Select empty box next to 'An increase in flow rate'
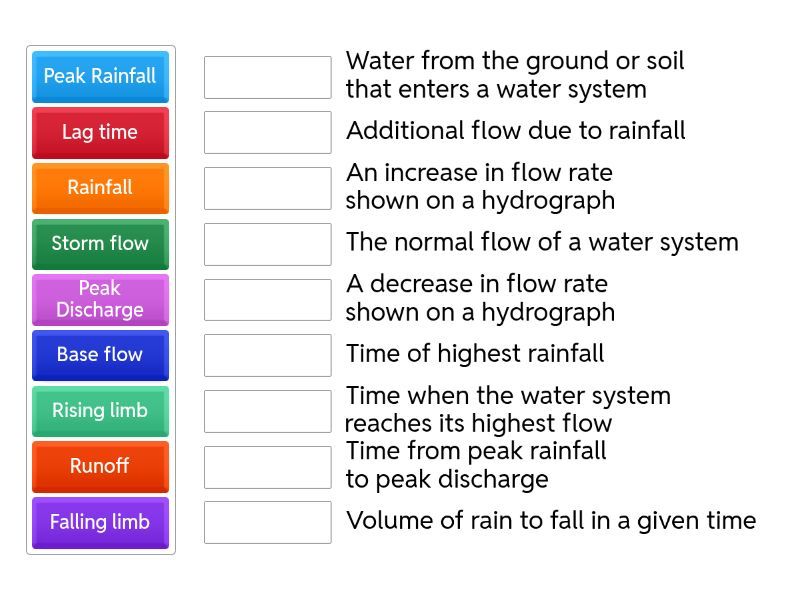 pyautogui.click(x=267, y=188)
